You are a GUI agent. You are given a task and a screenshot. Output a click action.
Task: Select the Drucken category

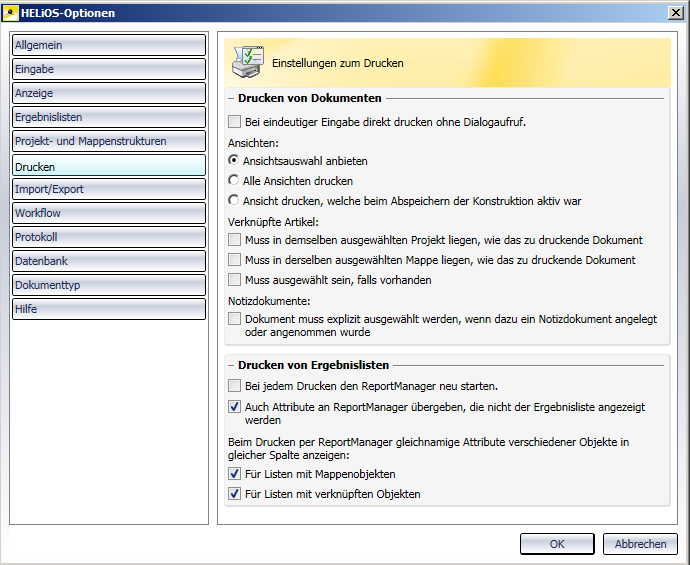(x=109, y=165)
